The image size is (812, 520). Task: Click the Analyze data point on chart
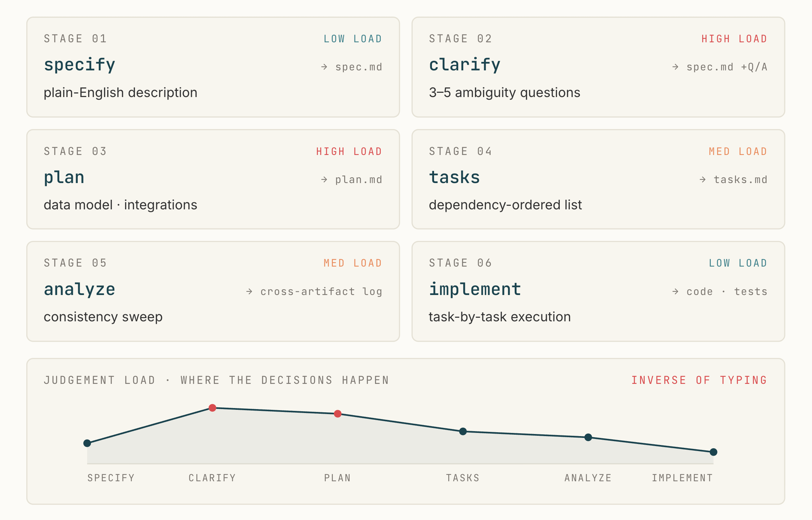588,437
